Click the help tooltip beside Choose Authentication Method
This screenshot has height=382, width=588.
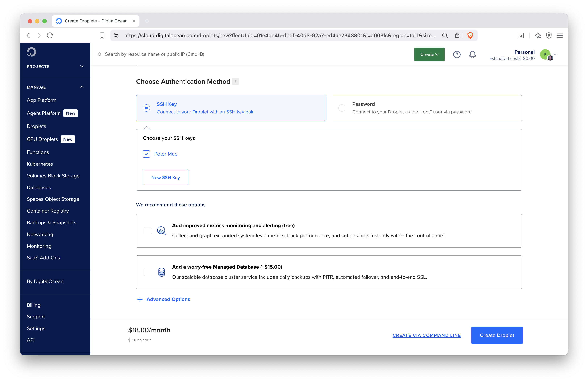coord(235,81)
